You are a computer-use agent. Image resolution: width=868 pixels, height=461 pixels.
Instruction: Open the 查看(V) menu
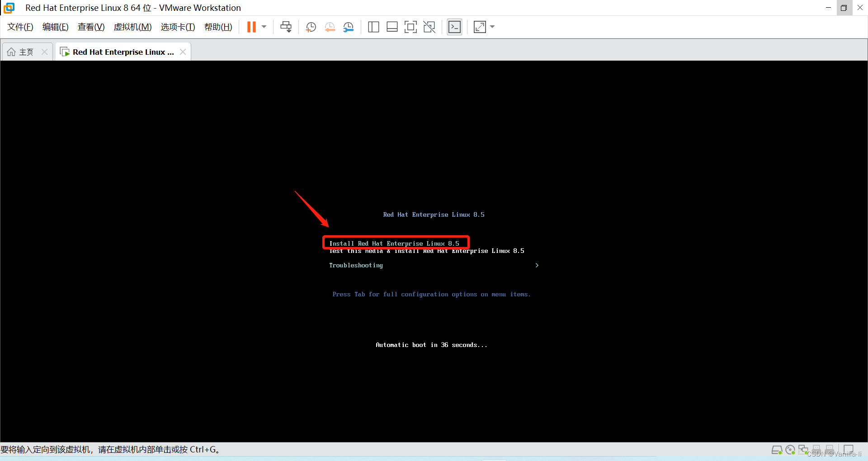pyautogui.click(x=91, y=27)
